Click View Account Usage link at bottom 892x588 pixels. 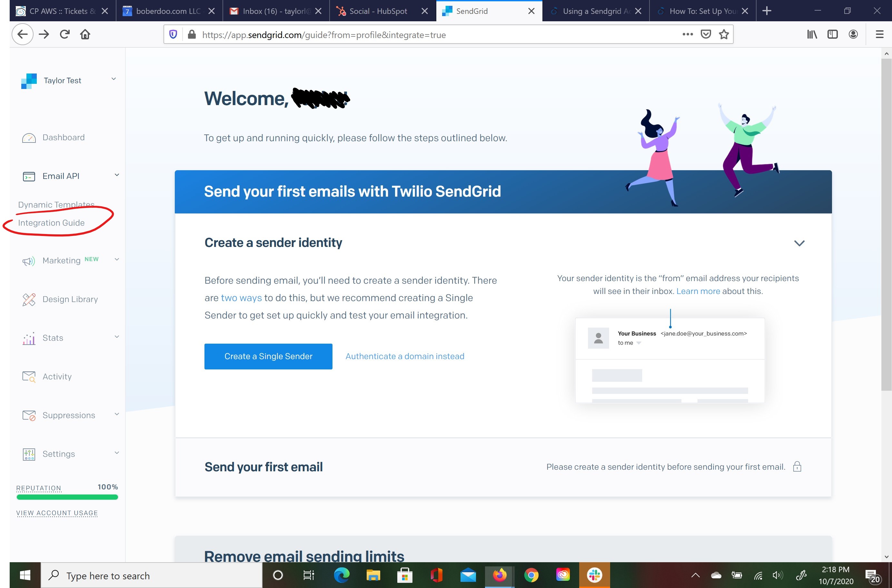pyautogui.click(x=57, y=513)
